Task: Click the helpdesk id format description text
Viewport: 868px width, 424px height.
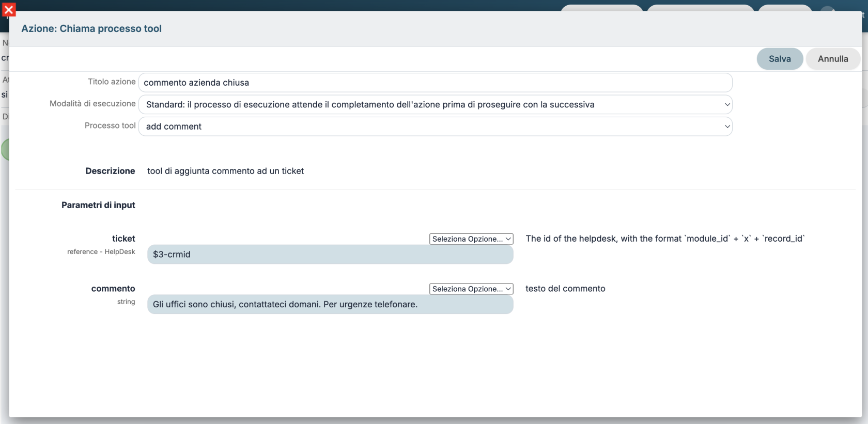Action: [x=665, y=239]
